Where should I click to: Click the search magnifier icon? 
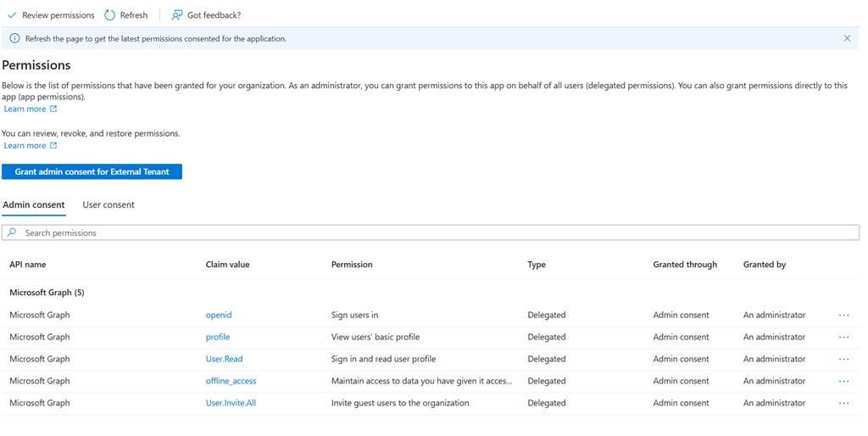pyautogui.click(x=12, y=232)
